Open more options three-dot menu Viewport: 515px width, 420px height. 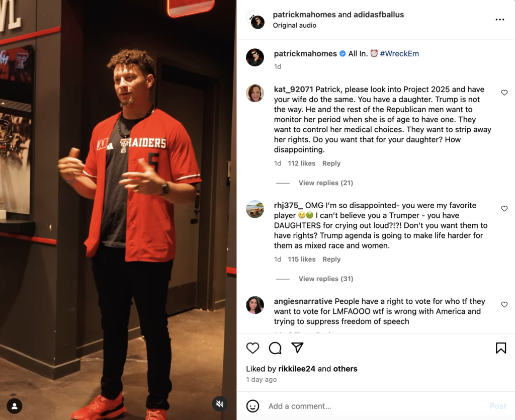[499, 20]
